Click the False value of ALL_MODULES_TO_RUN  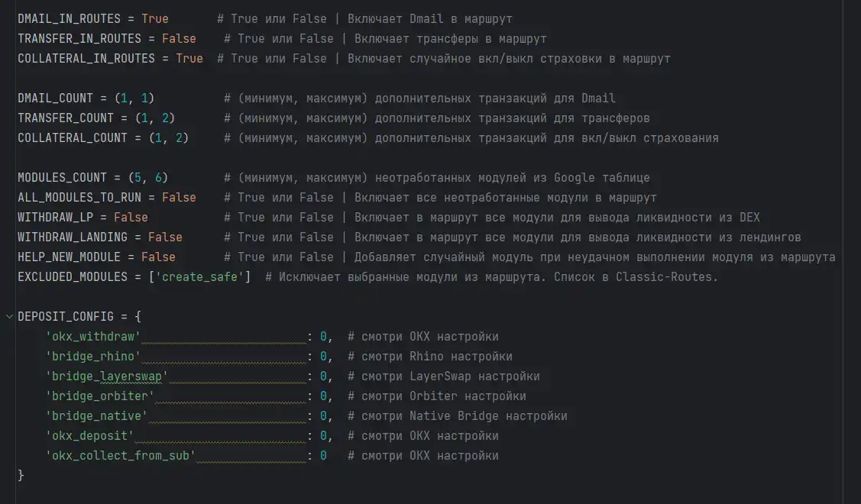point(179,197)
